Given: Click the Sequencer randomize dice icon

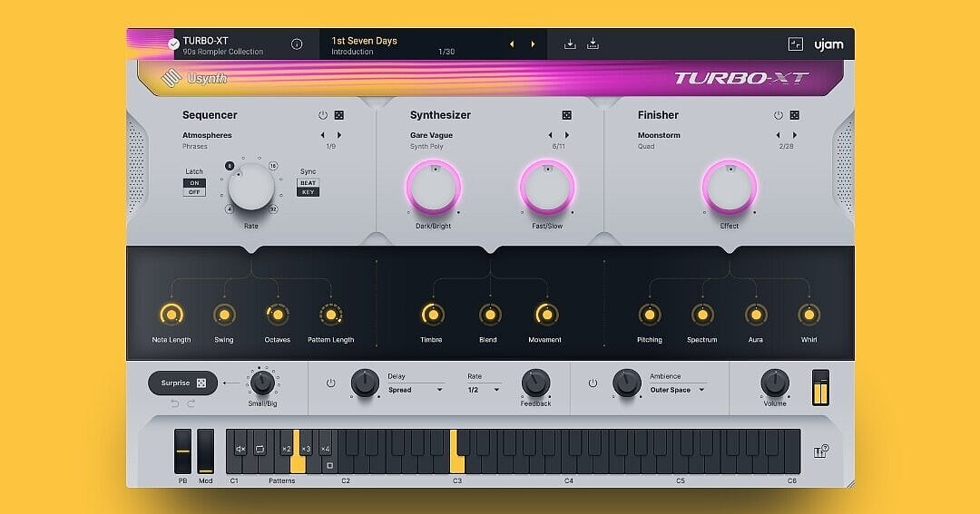Looking at the screenshot, I should (x=338, y=115).
